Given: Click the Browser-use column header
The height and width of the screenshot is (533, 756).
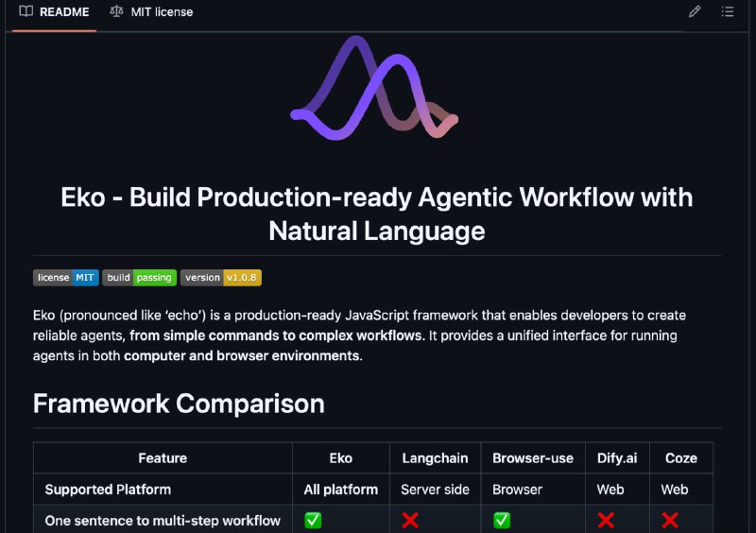Looking at the screenshot, I should click(533, 458).
